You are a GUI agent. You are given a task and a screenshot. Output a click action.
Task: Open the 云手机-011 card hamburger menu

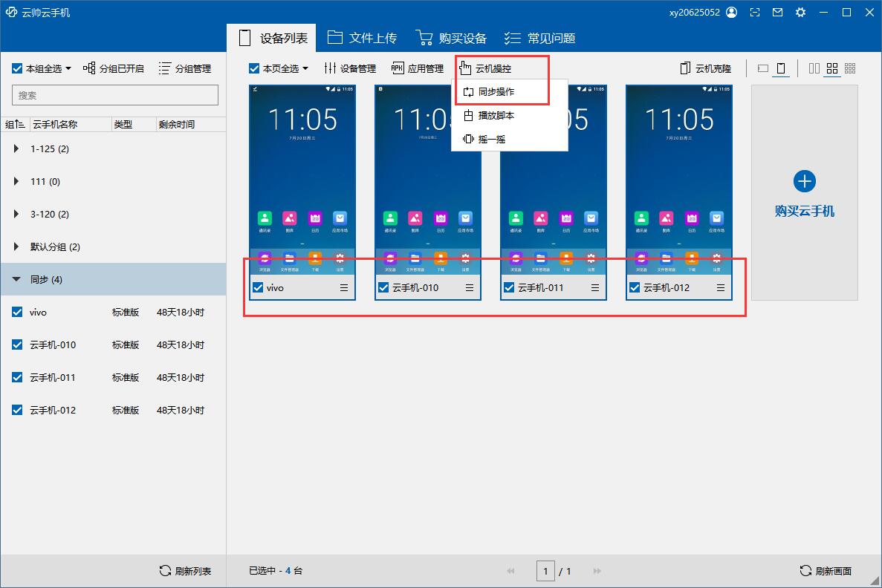coord(594,288)
